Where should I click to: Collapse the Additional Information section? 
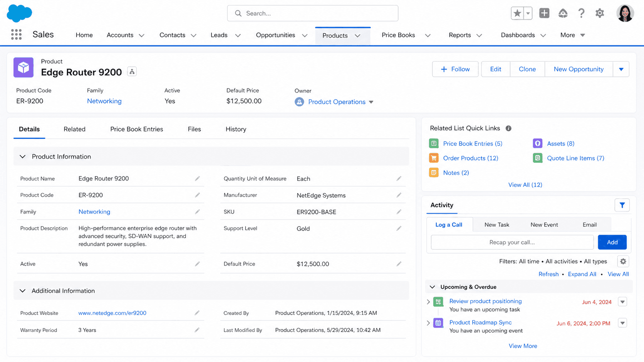point(22,291)
